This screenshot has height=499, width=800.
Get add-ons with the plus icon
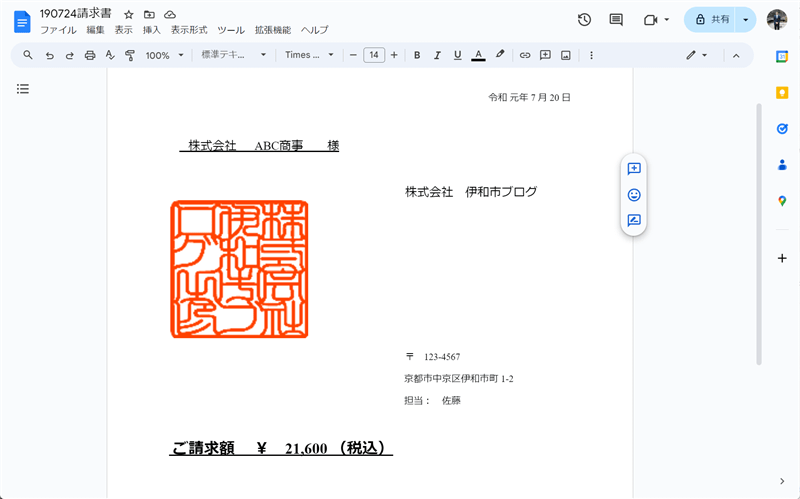point(782,258)
